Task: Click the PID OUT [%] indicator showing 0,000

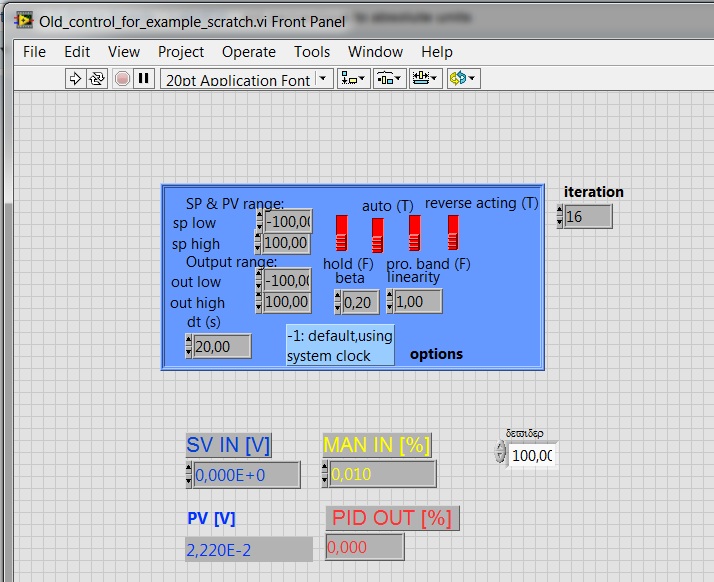Action: (365, 547)
